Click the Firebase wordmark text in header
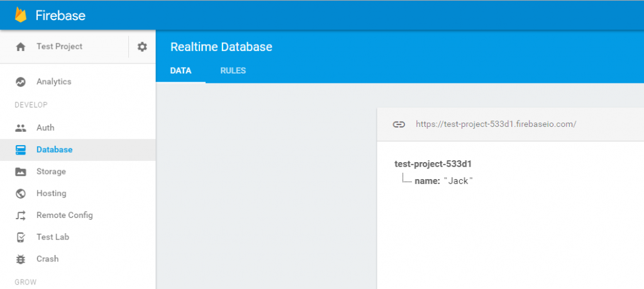Viewport: 644px width, 289px height. click(60, 15)
